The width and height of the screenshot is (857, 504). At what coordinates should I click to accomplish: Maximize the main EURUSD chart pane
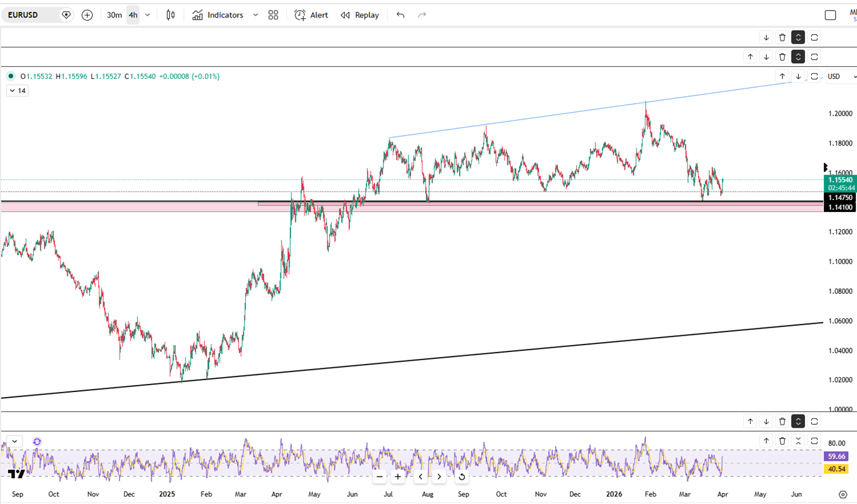click(x=814, y=76)
